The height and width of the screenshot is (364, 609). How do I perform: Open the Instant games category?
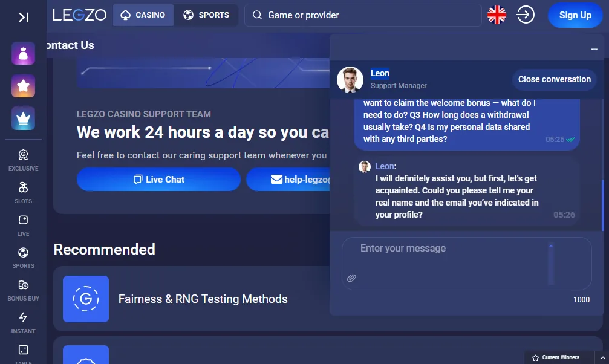(24, 323)
